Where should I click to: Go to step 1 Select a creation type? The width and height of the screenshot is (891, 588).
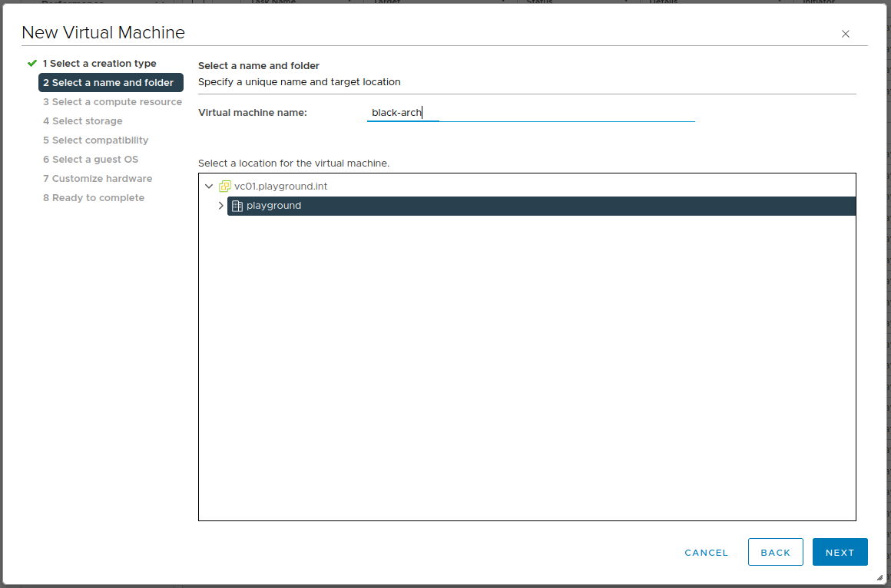coord(99,64)
